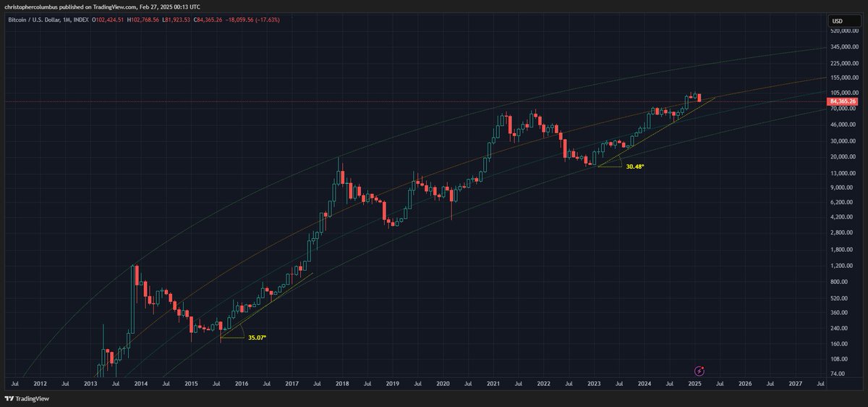Click the 30,000.00 price axis label
The width and height of the screenshot is (868, 407).
pyautogui.click(x=845, y=140)
